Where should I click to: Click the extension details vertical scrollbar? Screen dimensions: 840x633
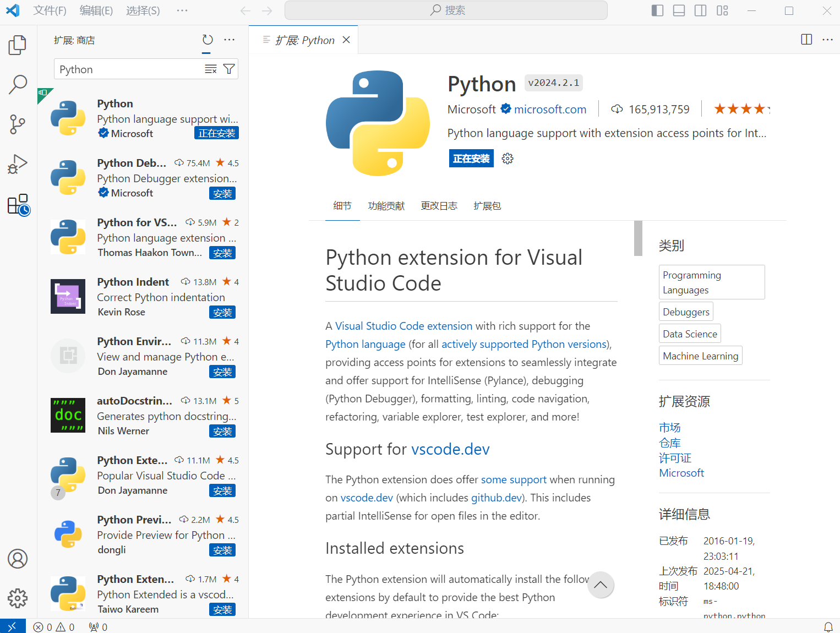click(x=638, y=238)
